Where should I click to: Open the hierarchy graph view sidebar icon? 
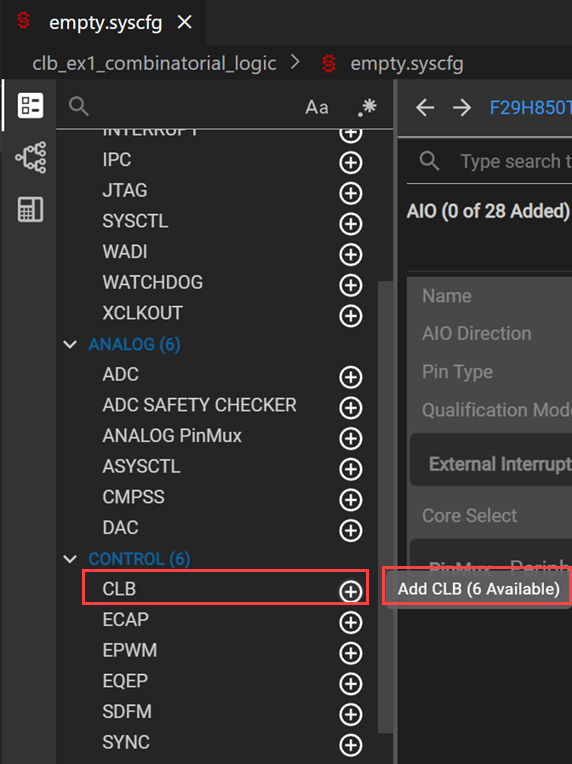pos(30,157)
